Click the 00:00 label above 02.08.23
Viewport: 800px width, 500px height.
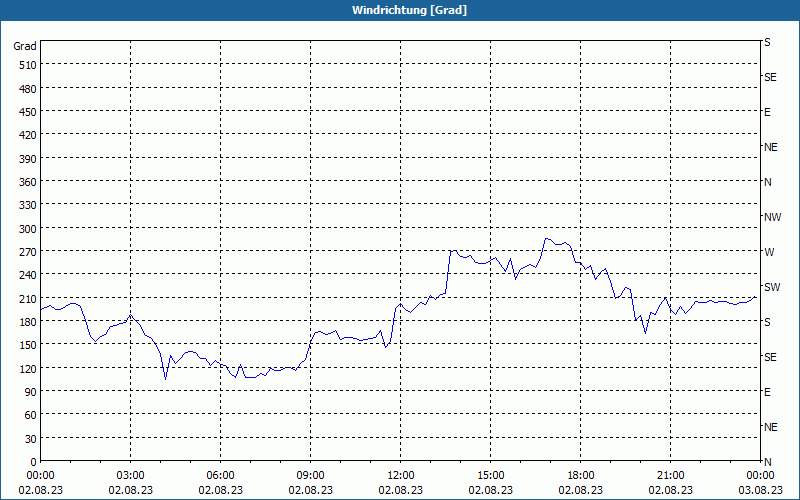40,476
